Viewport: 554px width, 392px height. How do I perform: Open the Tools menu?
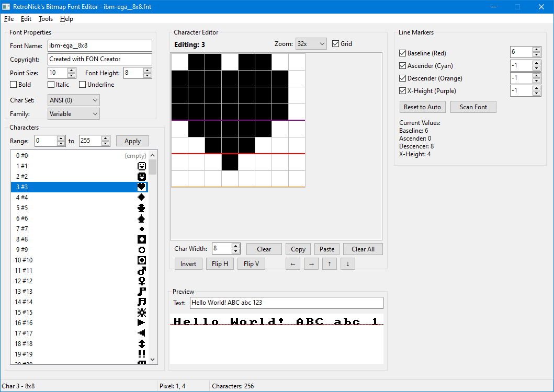(x=46, y=19)
